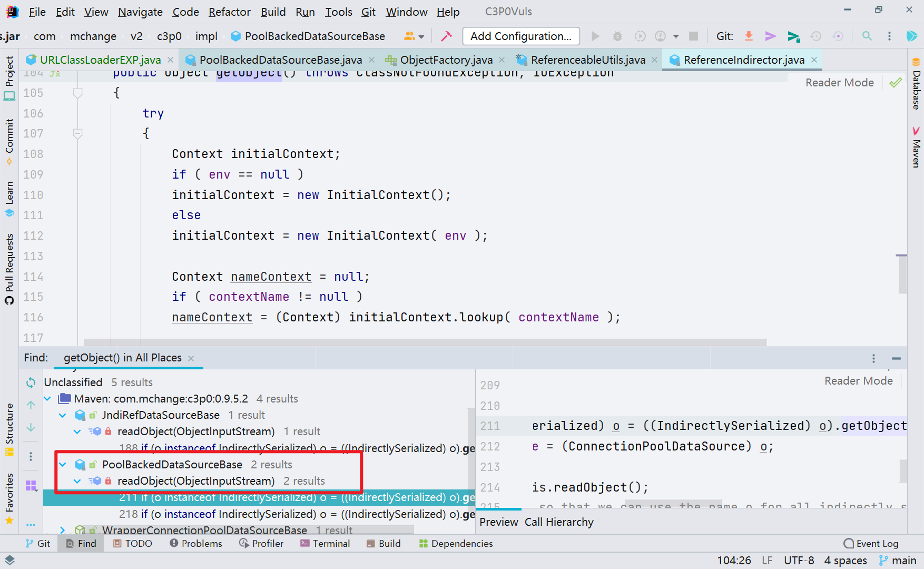Open the Refactor menu
Viewport: 924px width, 569px height.
tap(229, 12)
